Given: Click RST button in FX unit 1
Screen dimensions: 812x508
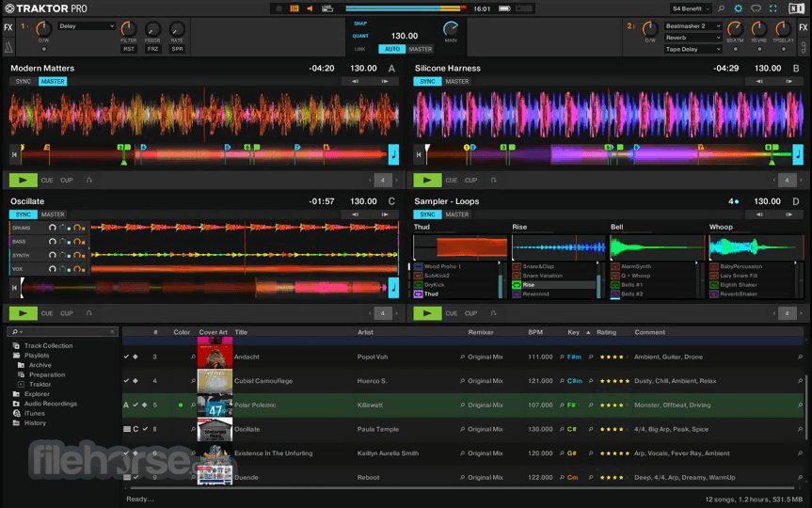Looking at the screenshot, I should [x=128, y=49].
